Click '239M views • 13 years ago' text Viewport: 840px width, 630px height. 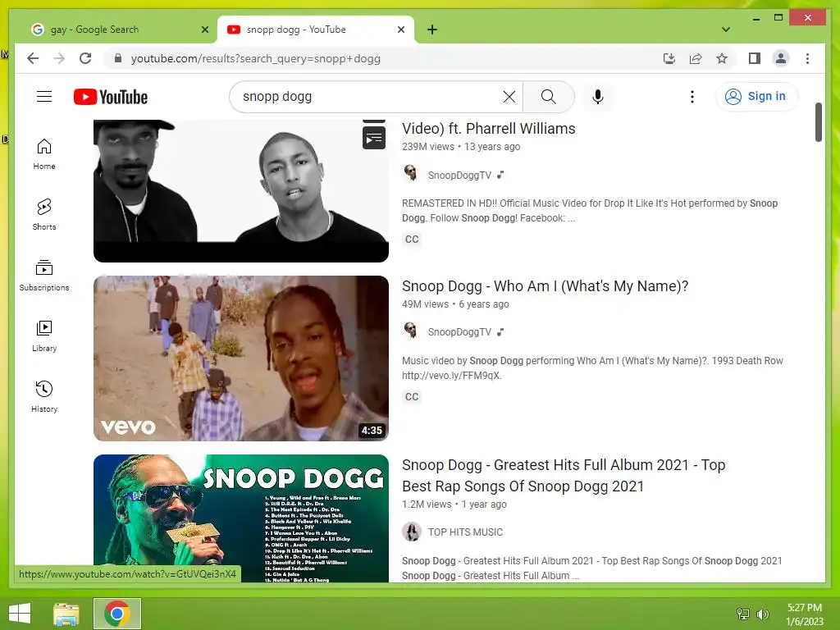click(x=461, y=146)
